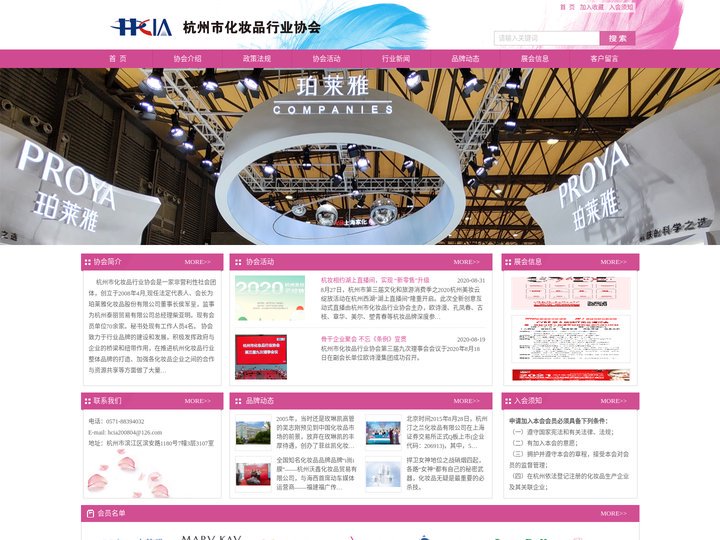This screenshot has width=720, height=540.
Task: Open the stage ceremony thumbnail in 品牌动态
Action: (383, 433)
